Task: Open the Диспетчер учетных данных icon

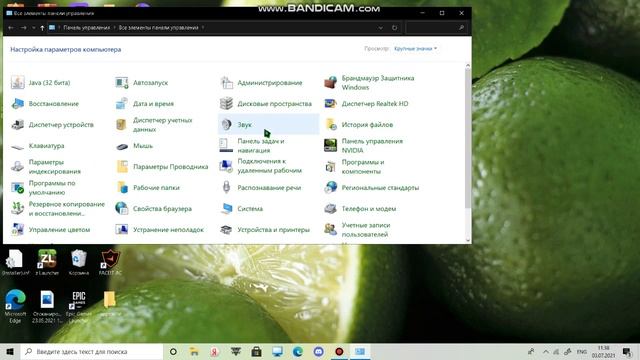Action: [122, 124]
